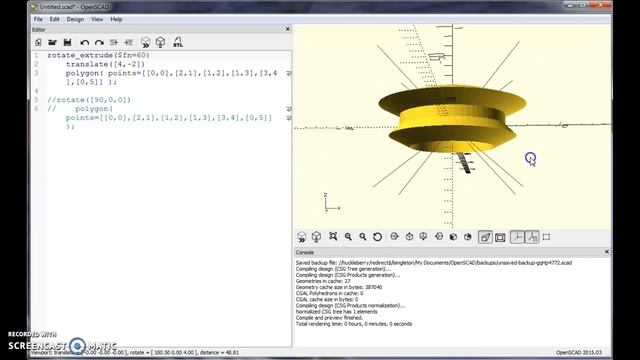This screenshot has width=640, height=360.
Task: Click the '// polygon(' comment line
Action: coord(80,109)
